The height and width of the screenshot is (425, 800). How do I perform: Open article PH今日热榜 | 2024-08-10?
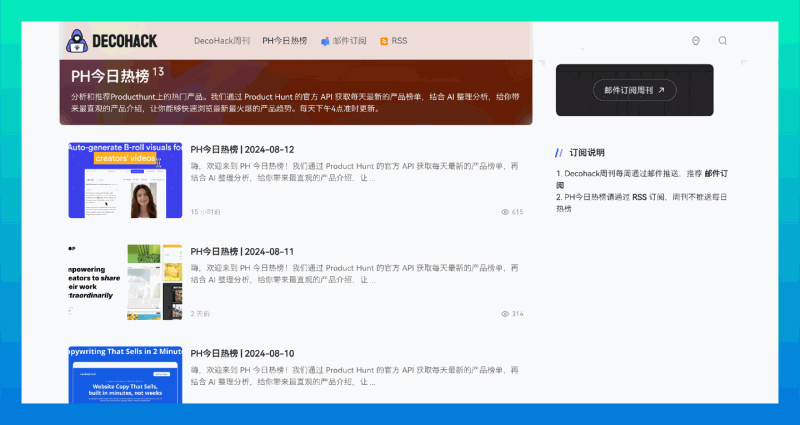(242, 354)
